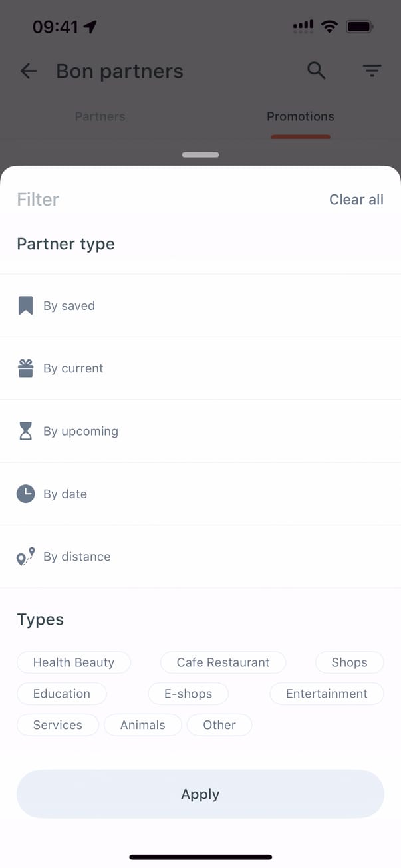Screen dimensions: 401x868
Task: Tap the gift icon for current
Action: (x=25, y=368)
